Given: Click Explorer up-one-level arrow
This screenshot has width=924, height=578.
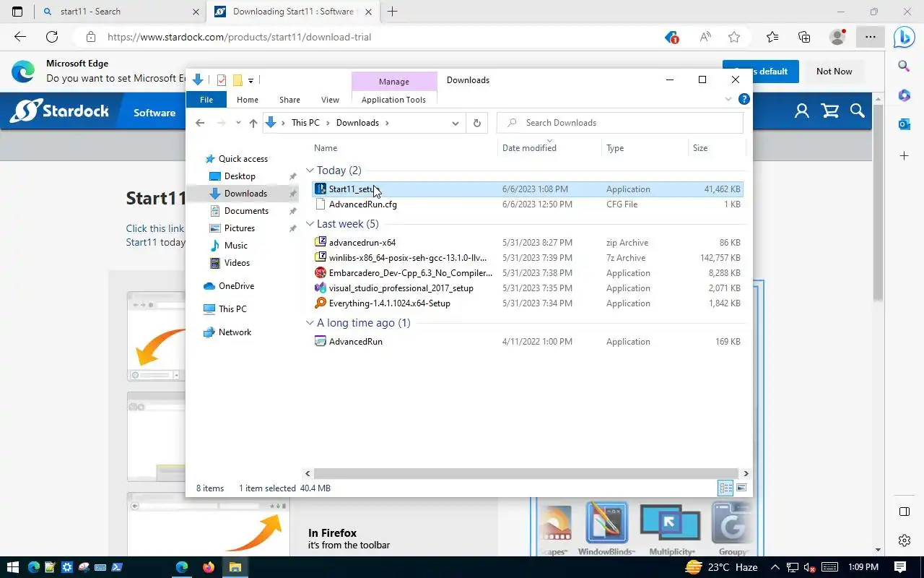Looking at the screenshot, I should coord(253,123).
